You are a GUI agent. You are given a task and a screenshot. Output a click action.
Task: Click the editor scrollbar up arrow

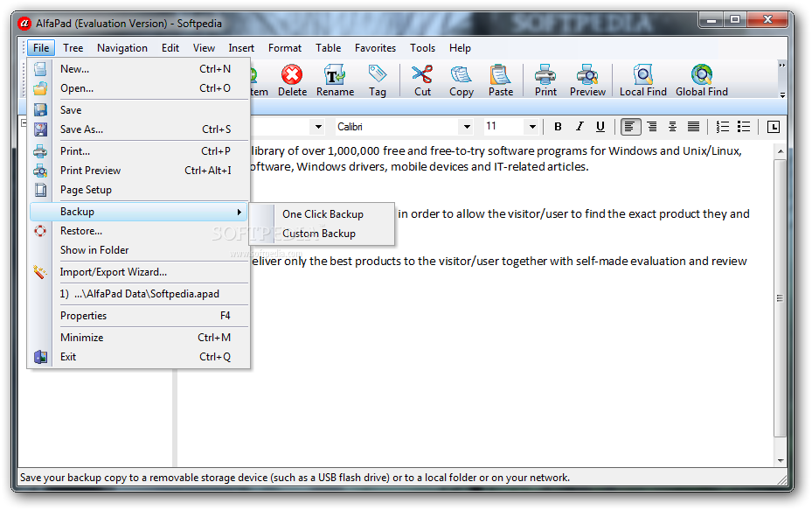pos(781,151)
